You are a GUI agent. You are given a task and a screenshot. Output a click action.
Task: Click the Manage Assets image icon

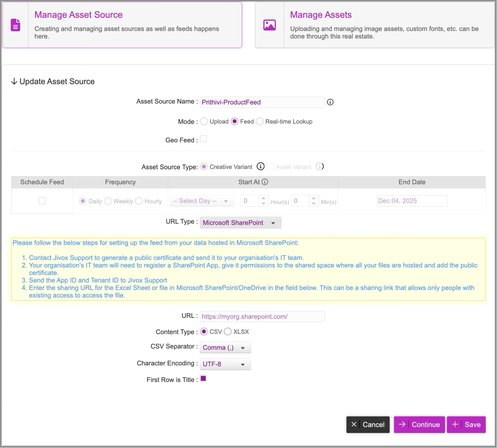pyautogui.click(x=269, y=25)
